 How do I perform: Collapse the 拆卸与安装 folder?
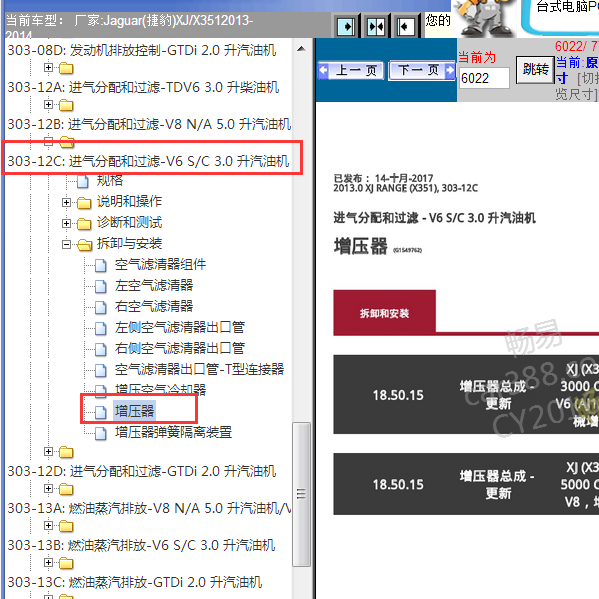[66, 244]
